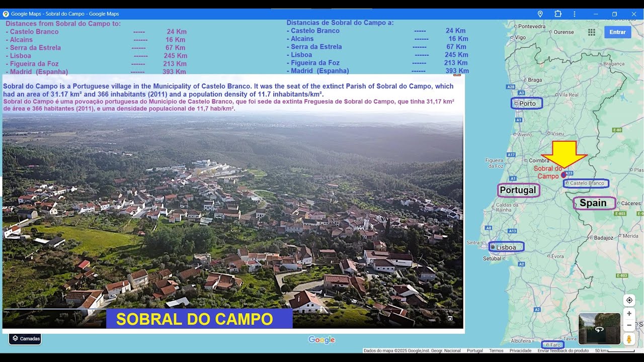Click the Sintra town label
644x362 pixels.
point(473,242)
